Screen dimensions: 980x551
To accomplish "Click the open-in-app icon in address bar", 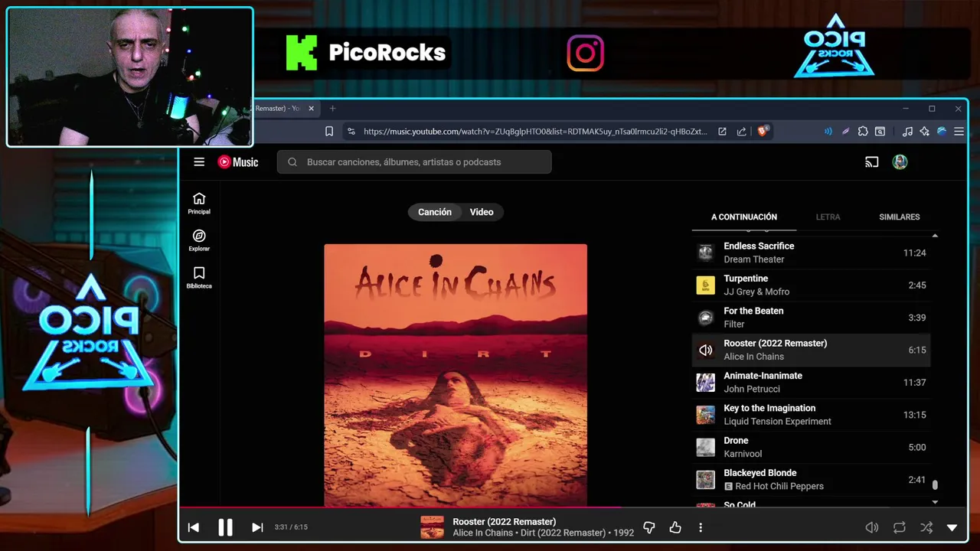I will (722, 132).
